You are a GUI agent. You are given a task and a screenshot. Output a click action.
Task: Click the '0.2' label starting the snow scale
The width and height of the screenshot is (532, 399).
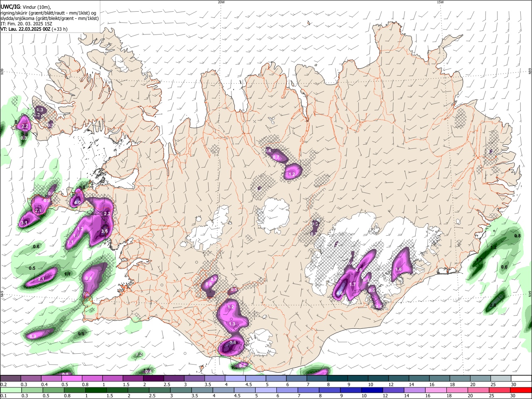point(3,384)
